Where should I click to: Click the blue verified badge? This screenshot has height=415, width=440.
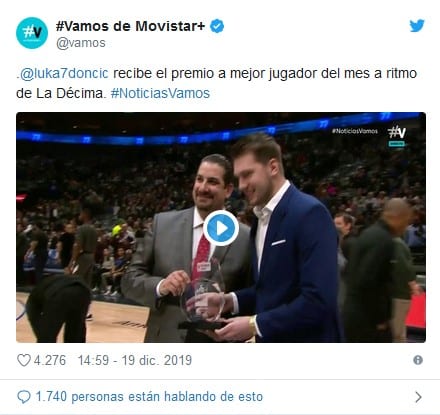coord(217,26)
